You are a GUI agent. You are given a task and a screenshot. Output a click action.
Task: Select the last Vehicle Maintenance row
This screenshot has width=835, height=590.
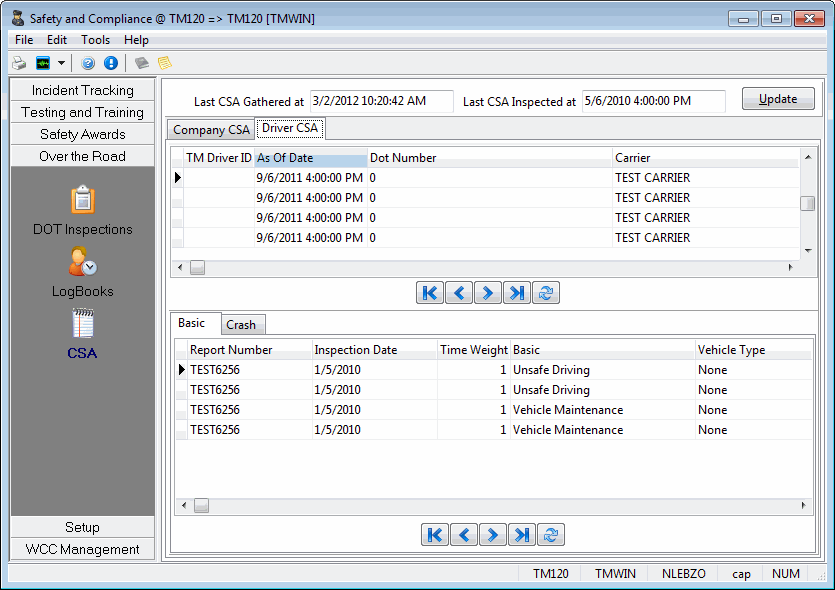point(494,430)
